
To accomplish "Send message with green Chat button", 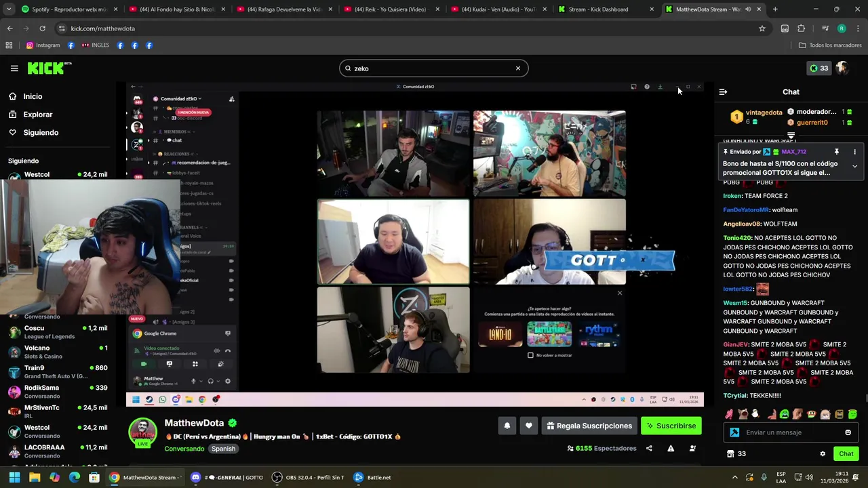I will 846,453.
